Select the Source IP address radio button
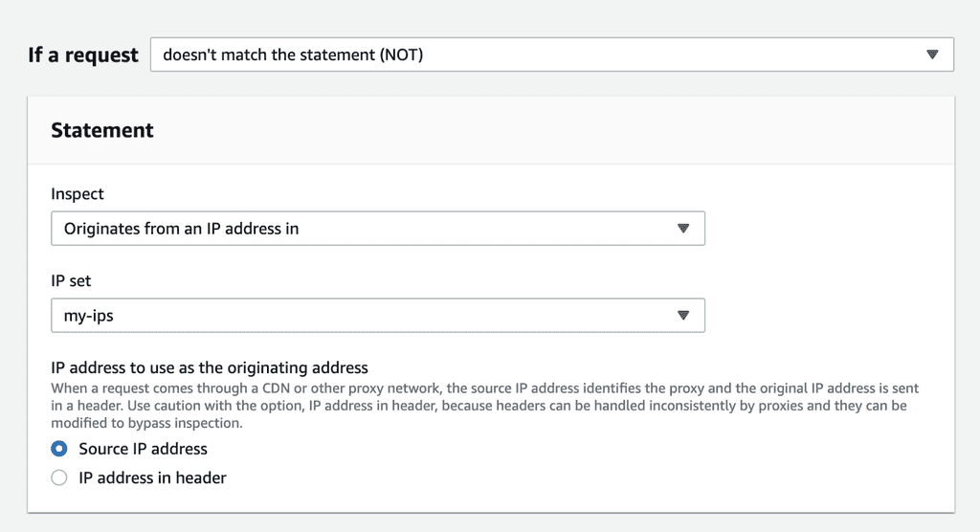 pos(59,449)
